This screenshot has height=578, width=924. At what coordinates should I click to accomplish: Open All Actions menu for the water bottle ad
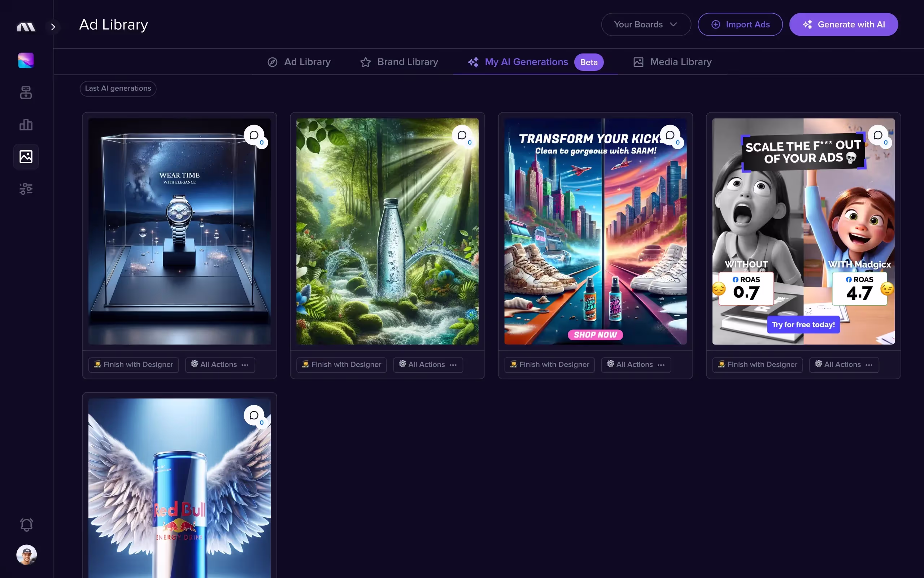point(428,365)
